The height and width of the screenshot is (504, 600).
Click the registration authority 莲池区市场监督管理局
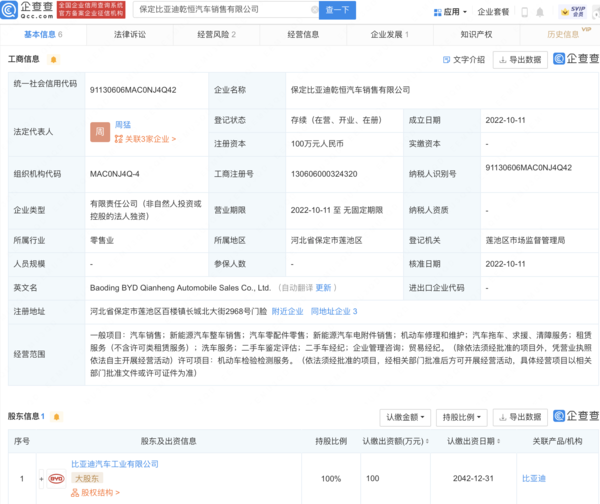click(x=525, y=240)
